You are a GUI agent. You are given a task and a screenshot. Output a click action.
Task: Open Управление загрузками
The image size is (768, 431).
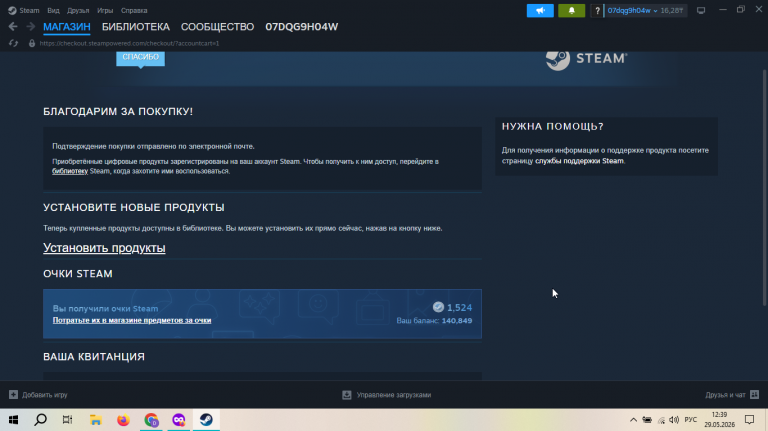[x=394, y=395]
